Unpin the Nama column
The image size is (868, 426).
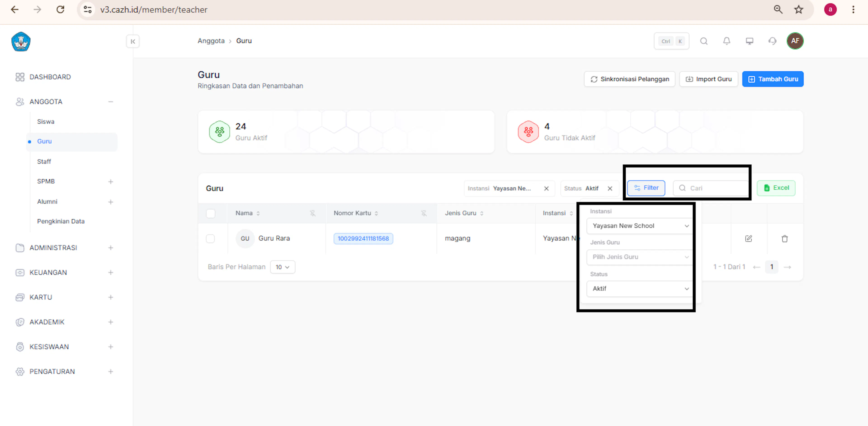click(313, 213)
